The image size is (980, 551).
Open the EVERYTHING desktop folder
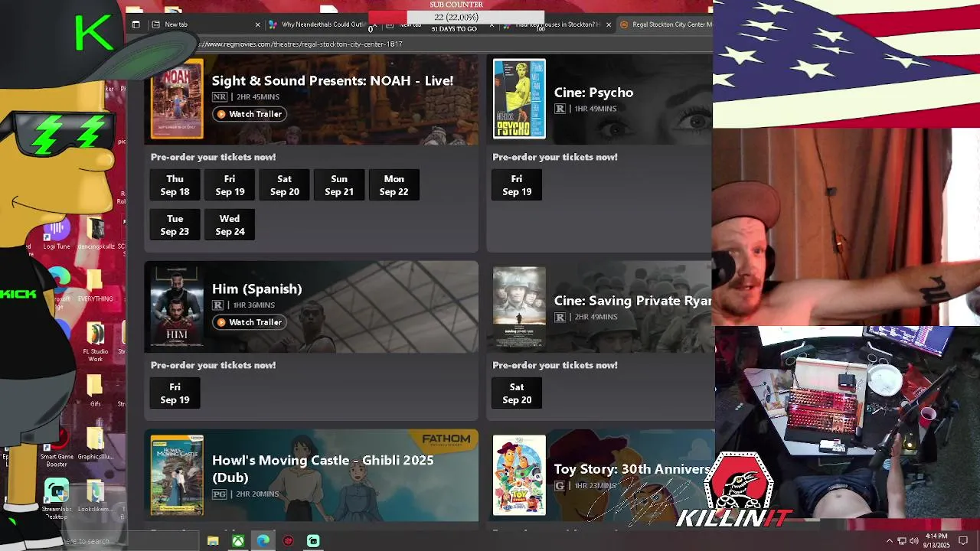click(x=95, y=285)
